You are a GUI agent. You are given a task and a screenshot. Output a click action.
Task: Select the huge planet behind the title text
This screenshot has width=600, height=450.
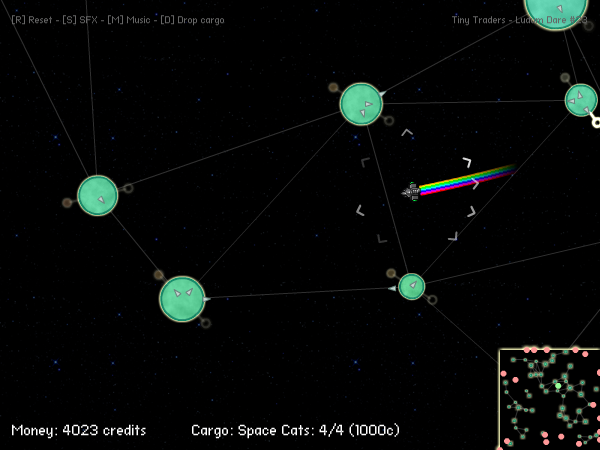556,8
